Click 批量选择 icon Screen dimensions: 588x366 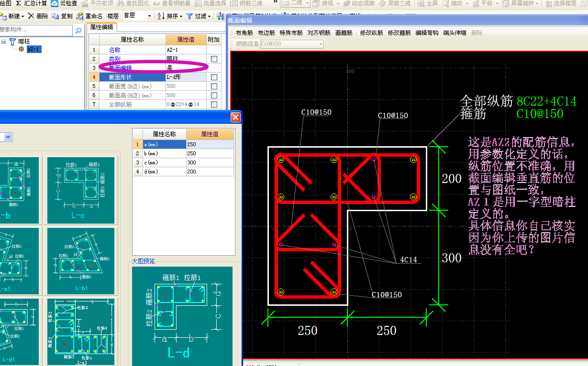click(198, 3)
